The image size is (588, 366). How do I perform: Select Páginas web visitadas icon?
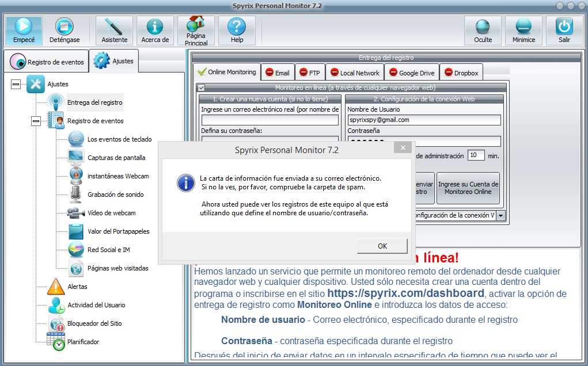point(76,268)
